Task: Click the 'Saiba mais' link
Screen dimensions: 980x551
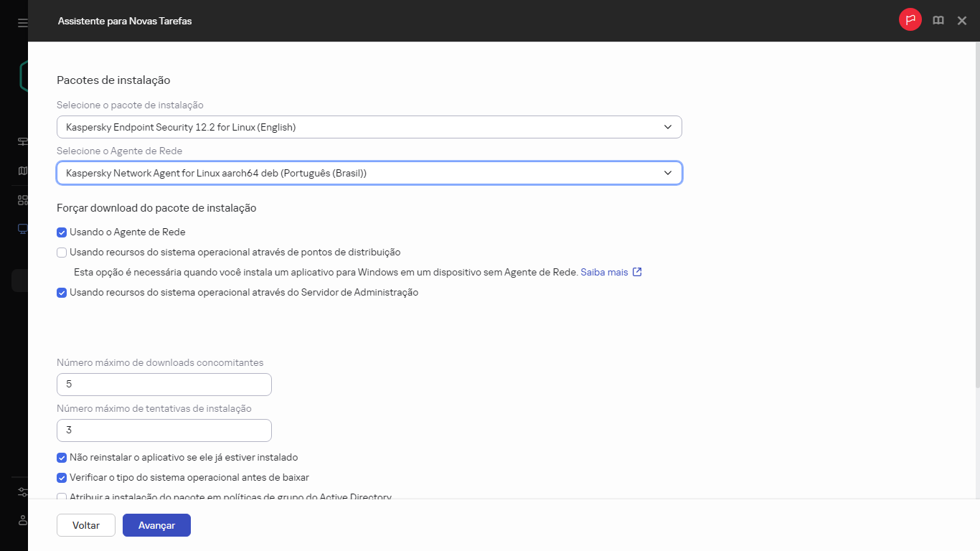Action: (606, 272)
